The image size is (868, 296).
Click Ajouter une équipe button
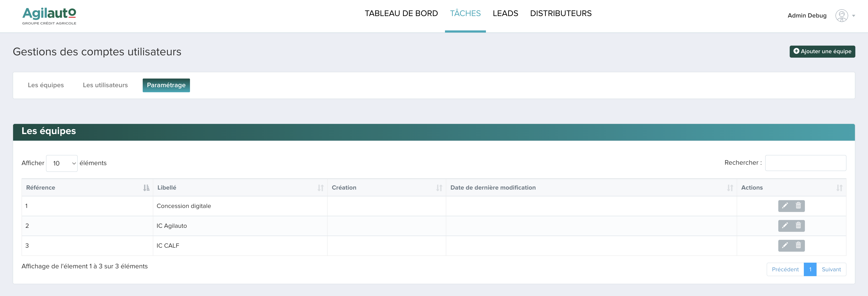click(x=822, y=52)
